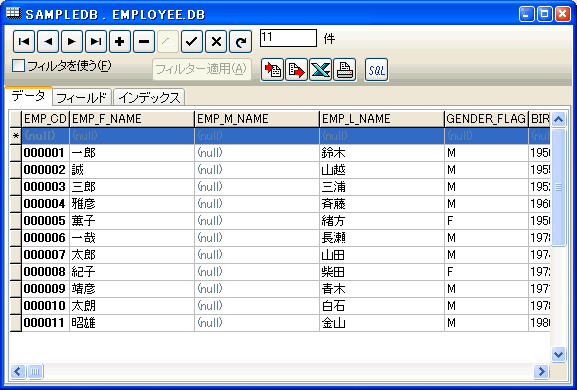The width and height of the screenshot is (577, 390).
Task: Switch to the フィールド tab
Action: point(82,98)
